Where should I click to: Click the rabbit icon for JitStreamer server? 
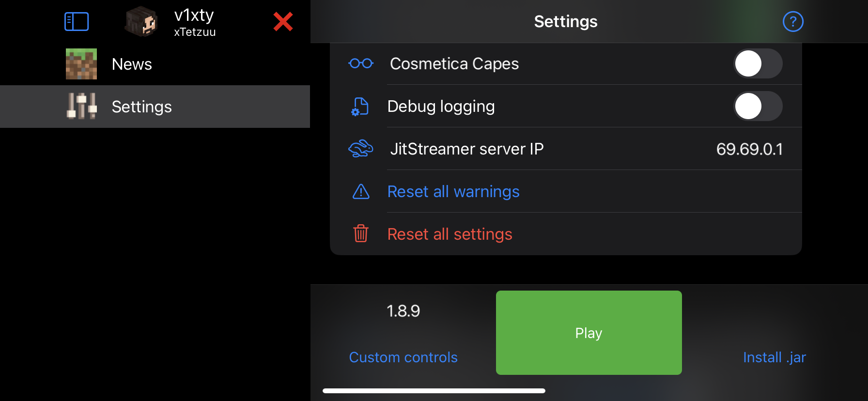point(360,149)
